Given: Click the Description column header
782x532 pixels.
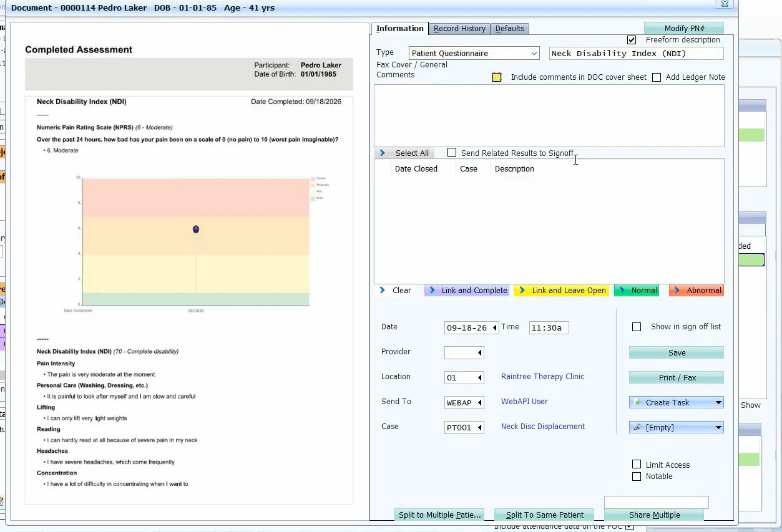Looking at the screenshot, I should pyautogui.click(x=514, y=169).
